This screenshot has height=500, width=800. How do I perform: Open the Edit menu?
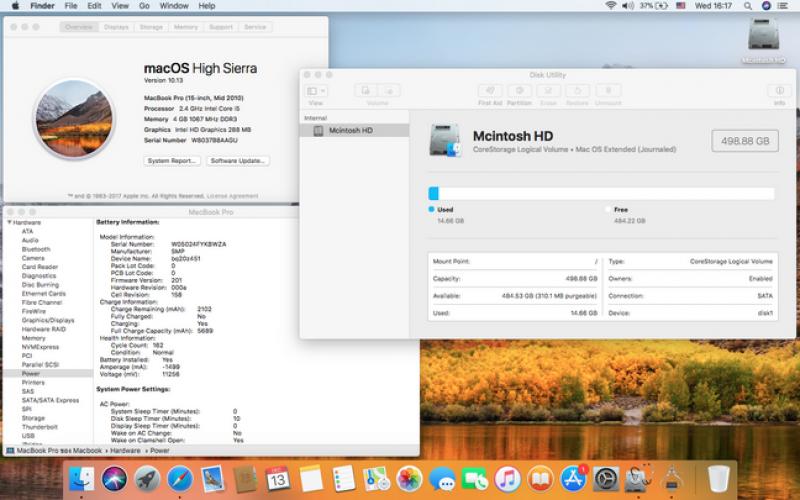(x=94, y=6)
